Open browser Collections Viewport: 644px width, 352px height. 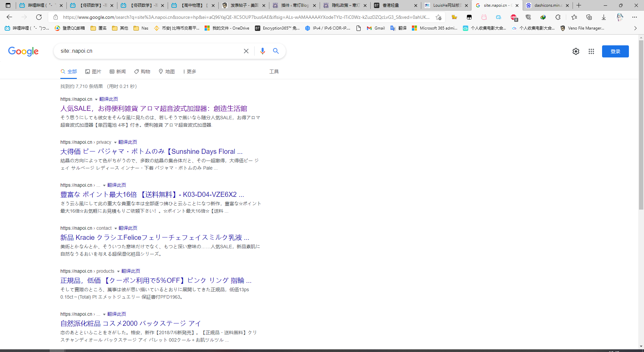coord(589,17)
